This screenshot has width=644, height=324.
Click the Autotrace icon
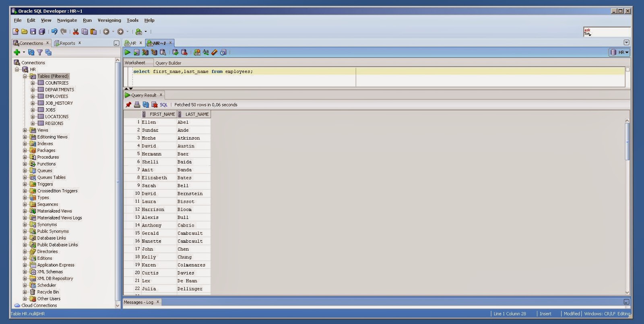(154, 52)
